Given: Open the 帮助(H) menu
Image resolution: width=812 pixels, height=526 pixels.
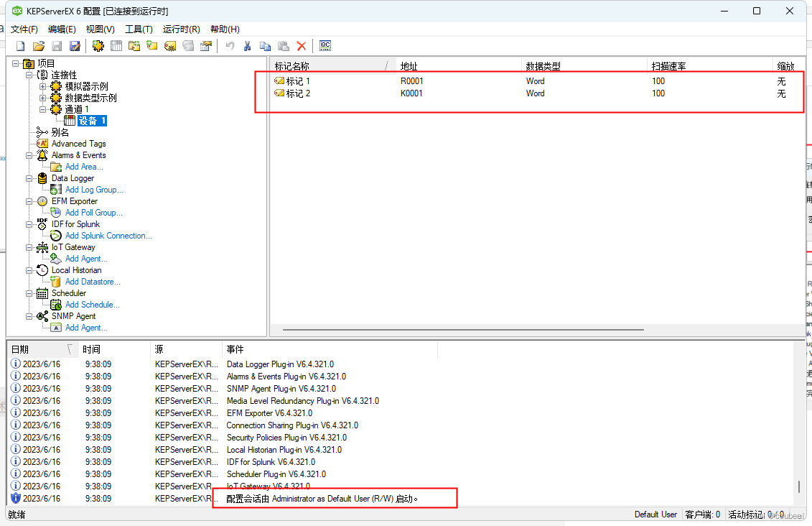Looking at the screenshot, I should tap(225, 29).
